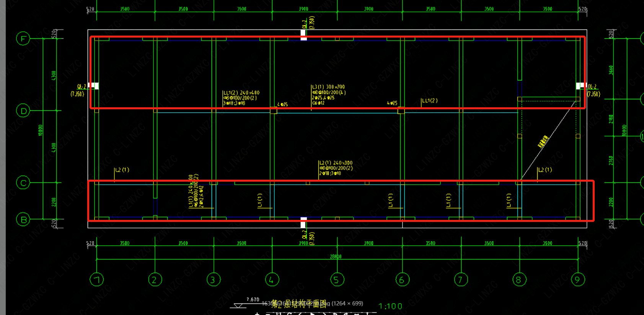Click the left dimension '2200' between C and B
644x315 pixels.
tap(54, 202)
